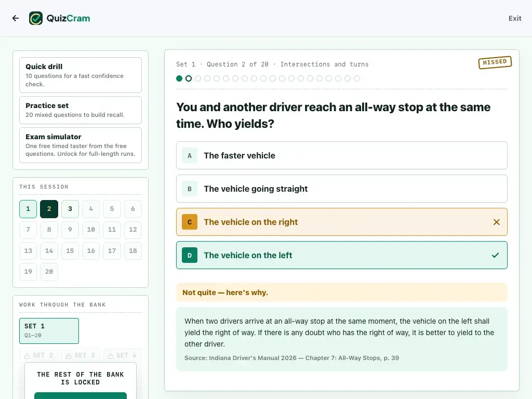Click 'Not quite — here's why.' banner

point(342,292)
